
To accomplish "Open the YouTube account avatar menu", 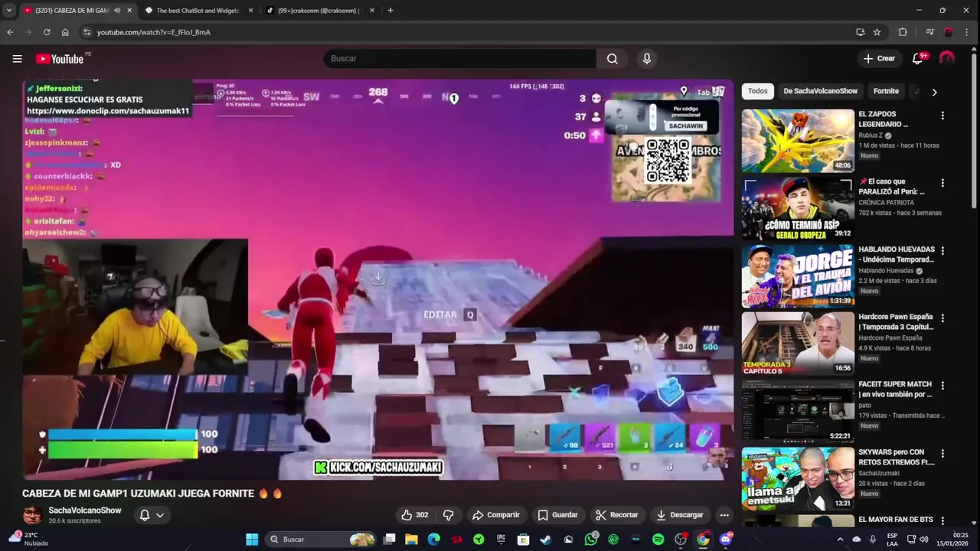I will click(947, 59).
